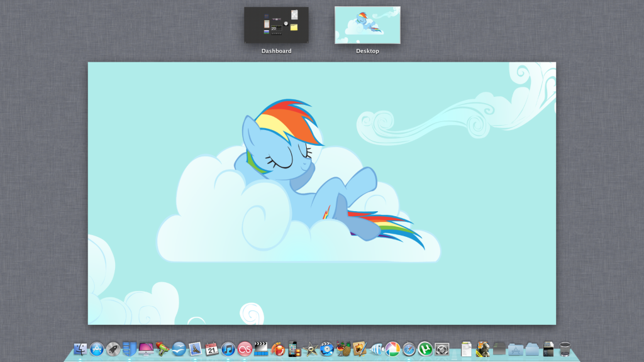Open Calendar icon showing 21

coord(211,349)
